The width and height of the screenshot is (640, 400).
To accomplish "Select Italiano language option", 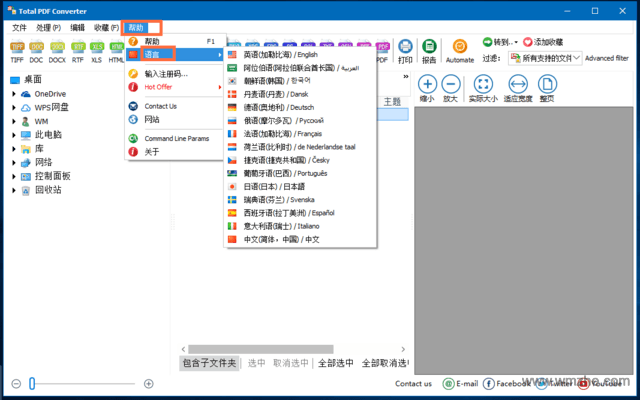I will (300, 226).
